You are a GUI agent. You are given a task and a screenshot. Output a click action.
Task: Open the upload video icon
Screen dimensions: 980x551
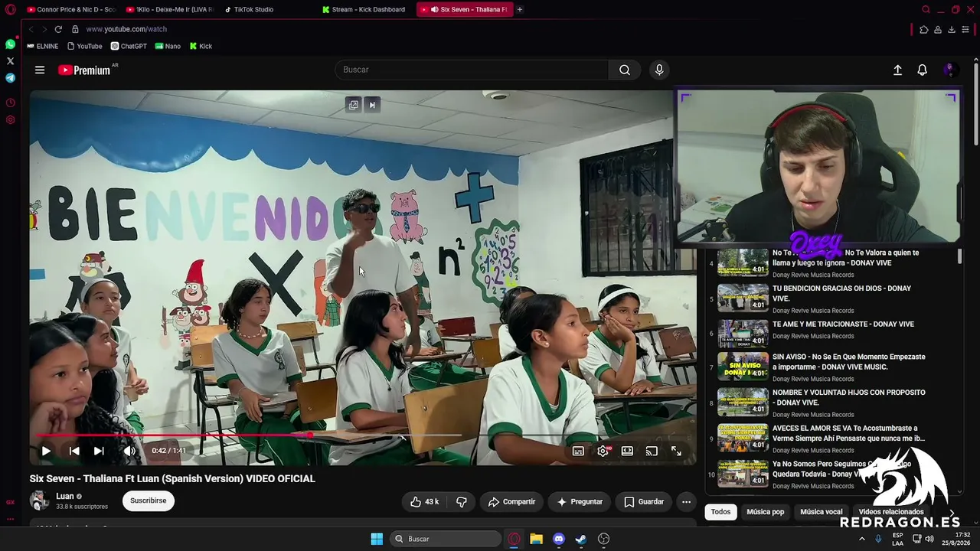(897, 70)
